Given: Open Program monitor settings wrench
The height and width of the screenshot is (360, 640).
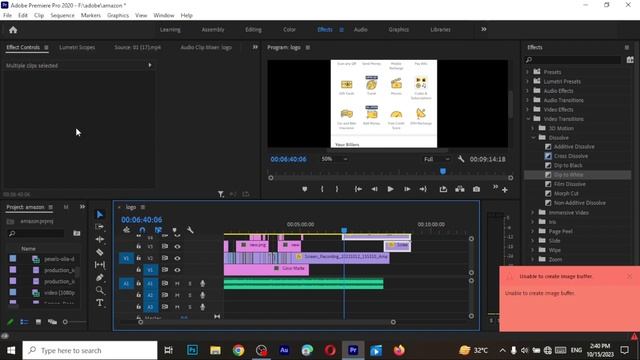Looking at the screenshot, I should 461,159.
